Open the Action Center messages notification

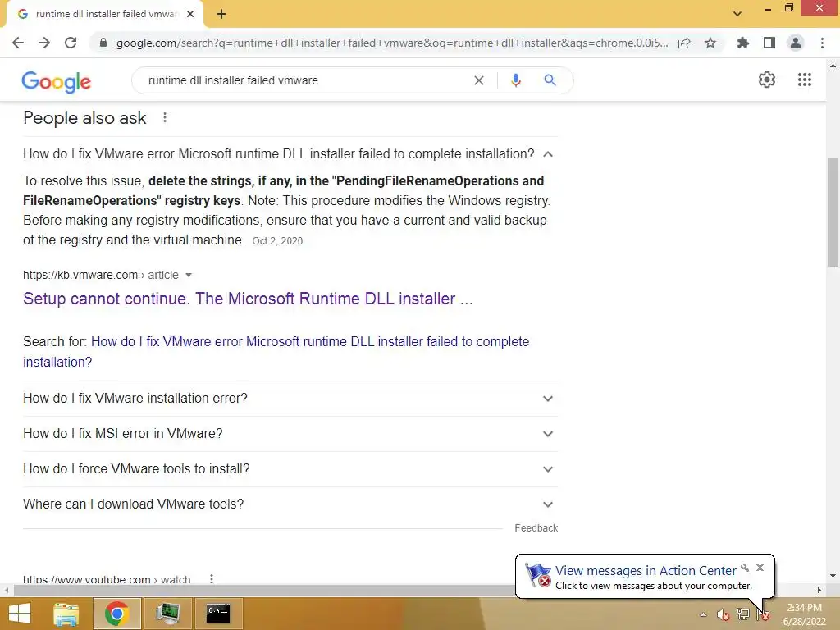[646, 571]
